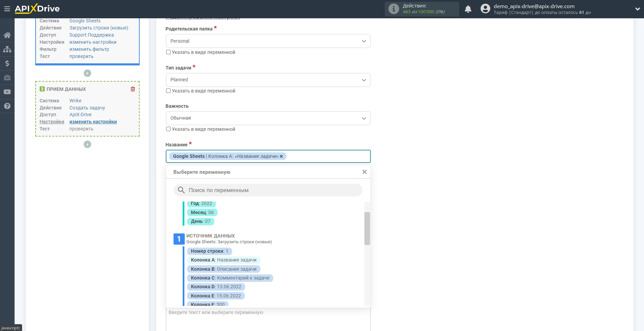Click the description text area below
644x331 pixels.
pos(268,319)
